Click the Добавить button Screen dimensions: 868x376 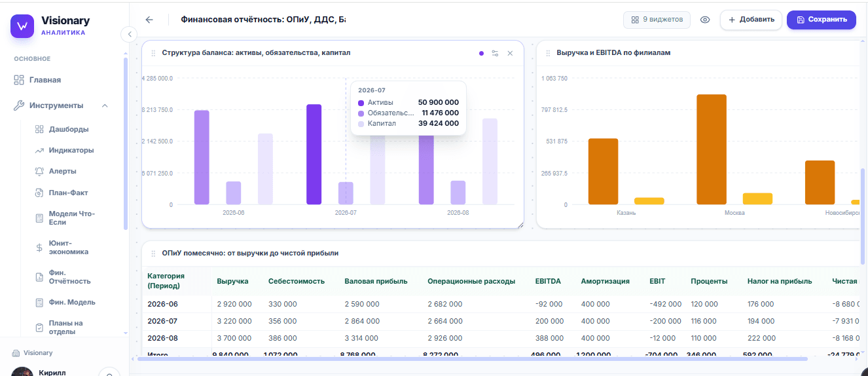tap(751, 20)
